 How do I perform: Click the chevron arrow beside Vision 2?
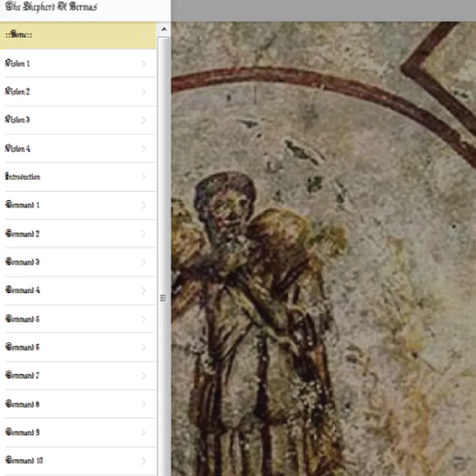click(x=143, y=91)
